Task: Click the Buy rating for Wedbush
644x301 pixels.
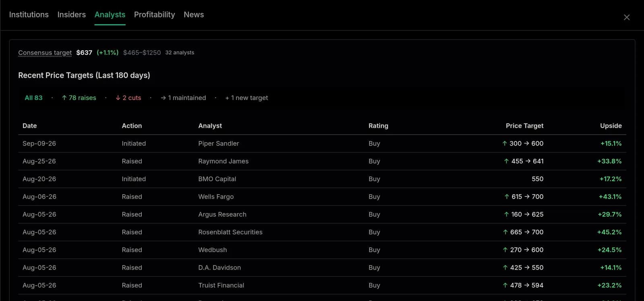Action: tap(374, 250)
